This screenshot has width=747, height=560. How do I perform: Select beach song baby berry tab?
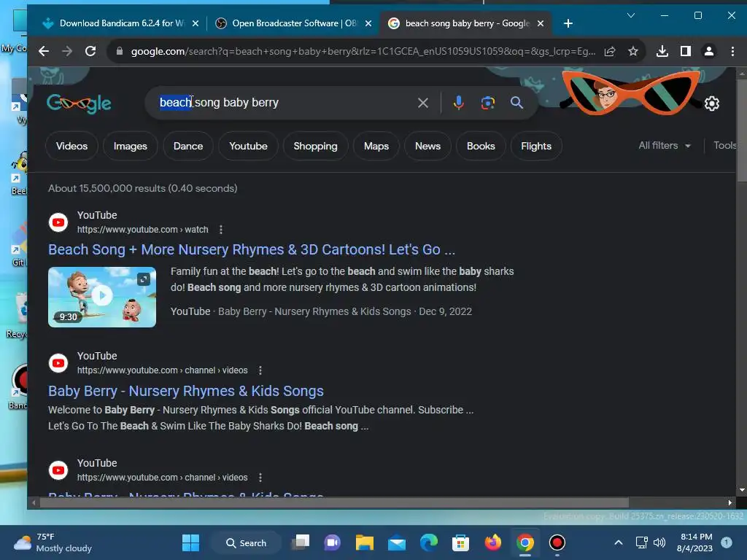click(465, 23)
